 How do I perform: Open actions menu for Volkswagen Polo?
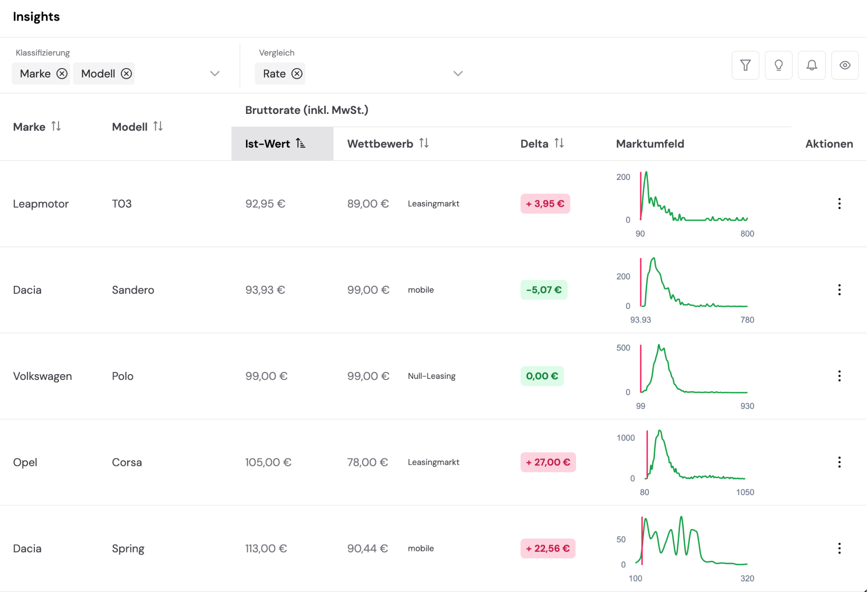pos(839,376)
